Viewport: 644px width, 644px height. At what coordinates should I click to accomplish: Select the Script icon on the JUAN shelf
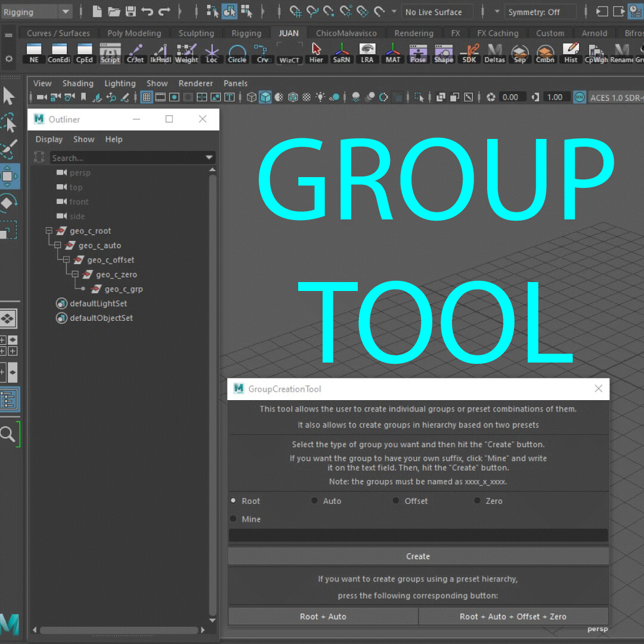tap(110, 54)
